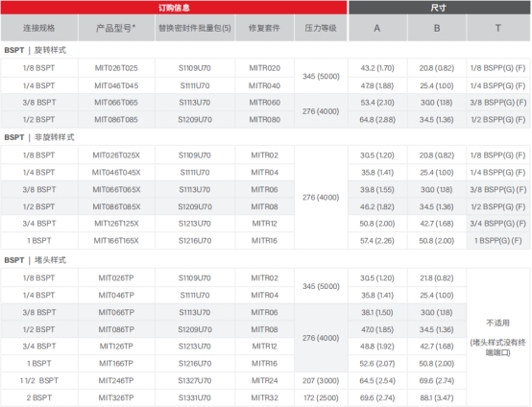Select the dimension A column header
Viewport: 532px width, 407px height.
(377, 28)
